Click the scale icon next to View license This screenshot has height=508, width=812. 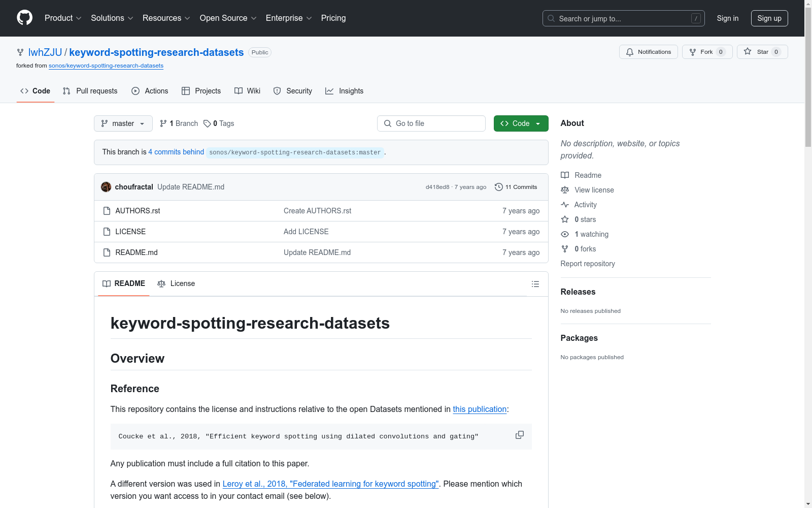pos(565,190)
